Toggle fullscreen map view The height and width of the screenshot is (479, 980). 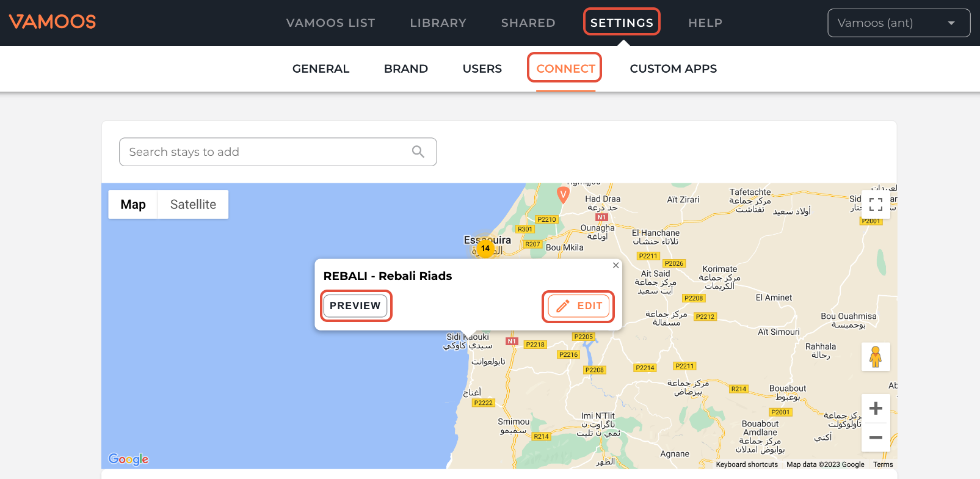(x=876, y=204)
